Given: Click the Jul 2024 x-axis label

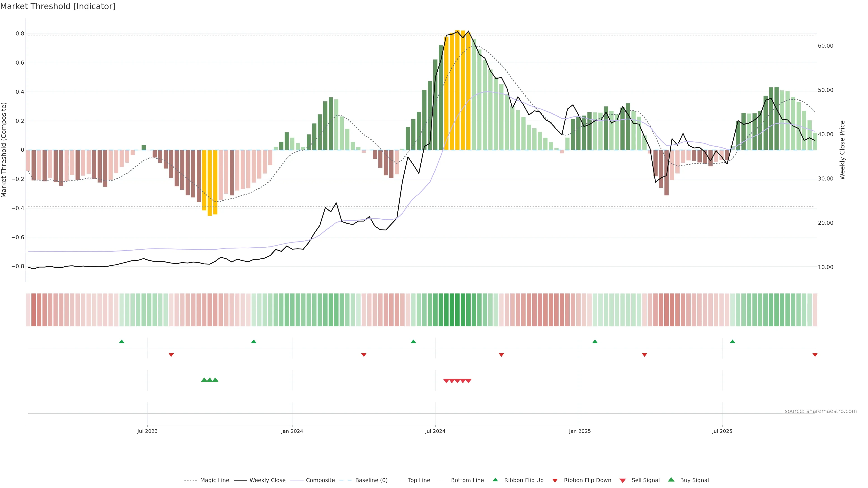Looking at the screenshot, I should (435, 431).
